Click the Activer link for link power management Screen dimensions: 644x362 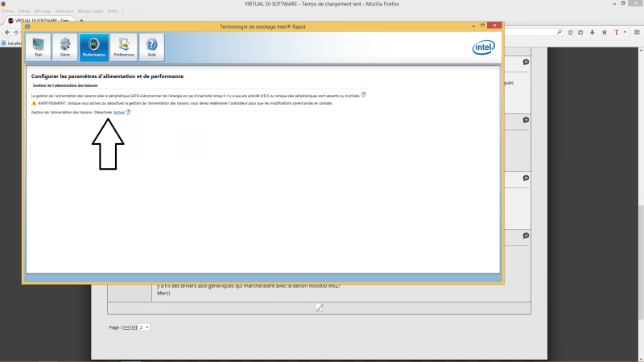(x=118, y=113)
